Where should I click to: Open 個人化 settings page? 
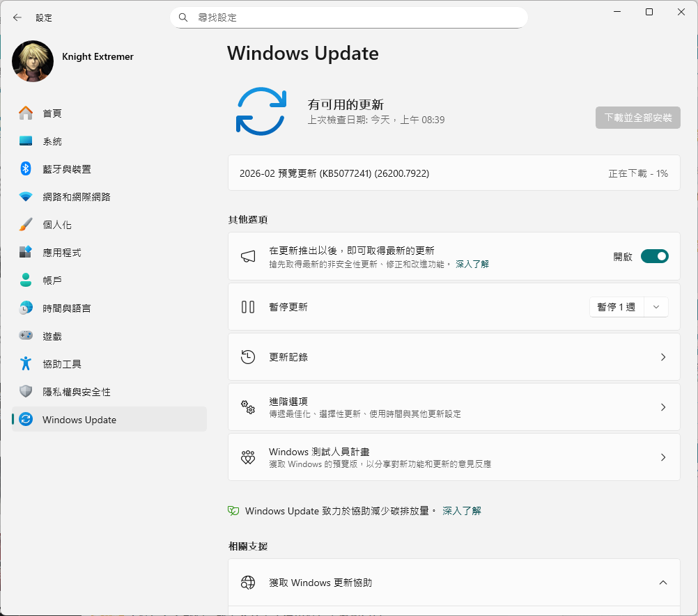[109, 225]
